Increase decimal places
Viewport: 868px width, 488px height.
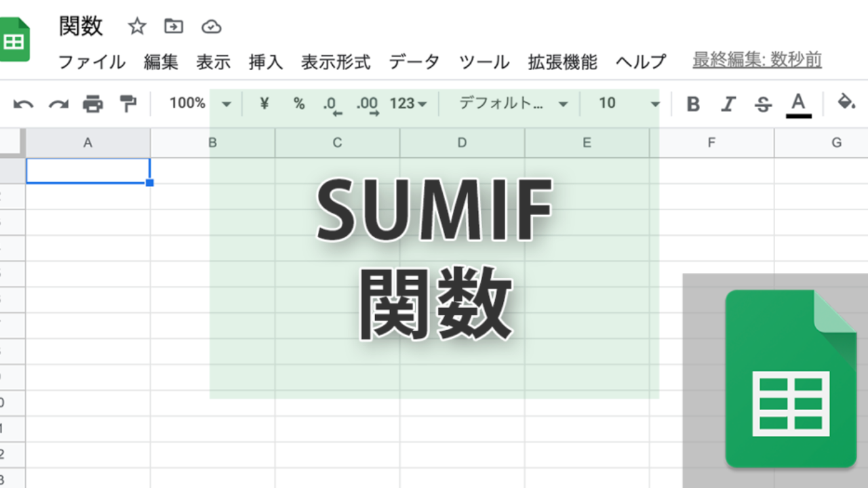coord(368,104)
